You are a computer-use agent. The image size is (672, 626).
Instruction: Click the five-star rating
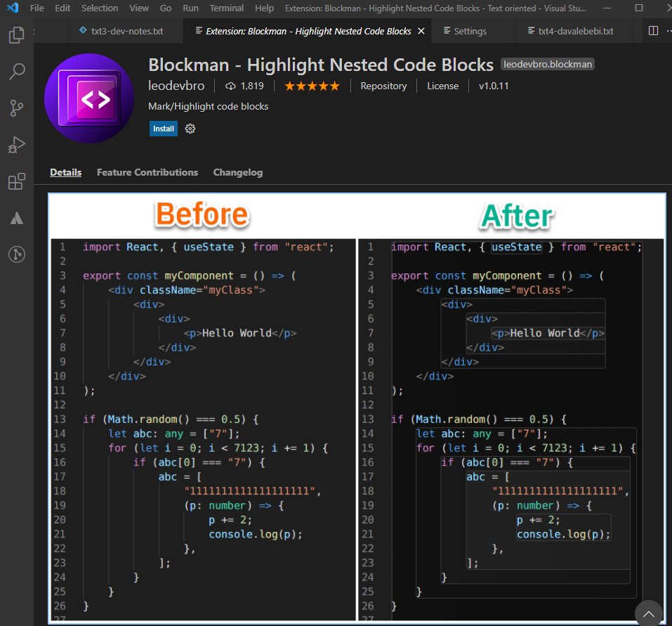pos(312,86)
